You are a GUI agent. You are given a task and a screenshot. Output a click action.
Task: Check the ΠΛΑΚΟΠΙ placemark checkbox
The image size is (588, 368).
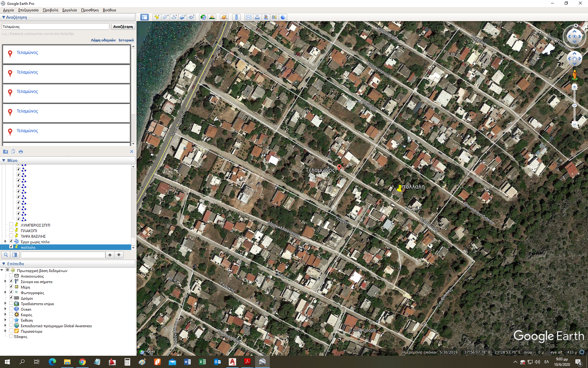pyautogui.click(x=11, y=230)
